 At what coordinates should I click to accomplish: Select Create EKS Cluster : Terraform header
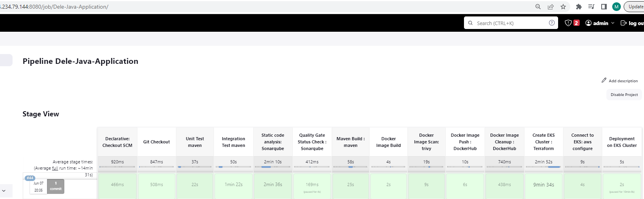click(544, 142)
